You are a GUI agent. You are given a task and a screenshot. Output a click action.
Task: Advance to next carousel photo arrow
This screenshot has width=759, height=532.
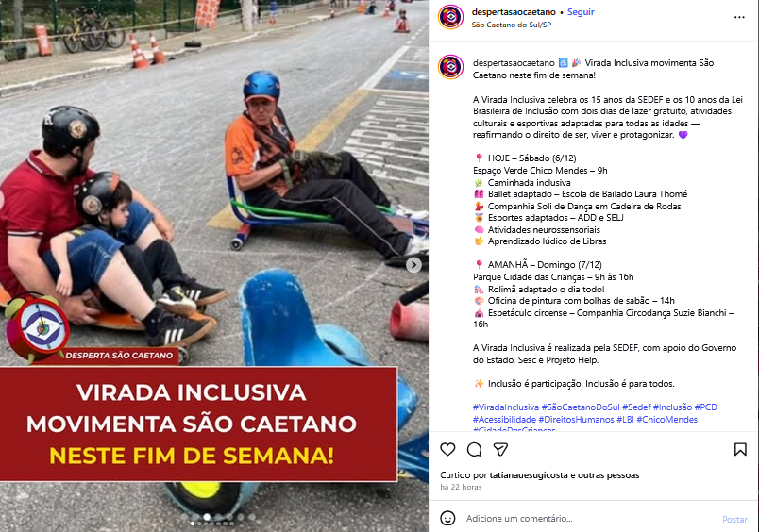(413, 264)
